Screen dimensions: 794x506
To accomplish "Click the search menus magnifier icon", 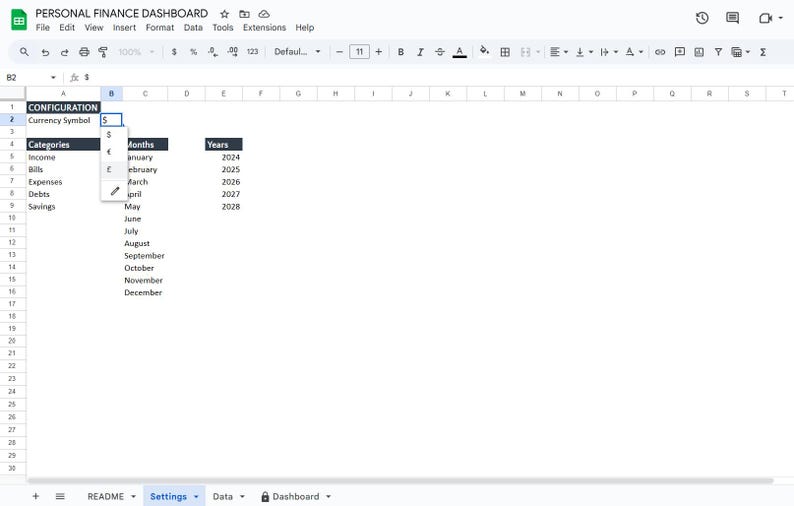I will pyautogui.click(x=24, y=52).
